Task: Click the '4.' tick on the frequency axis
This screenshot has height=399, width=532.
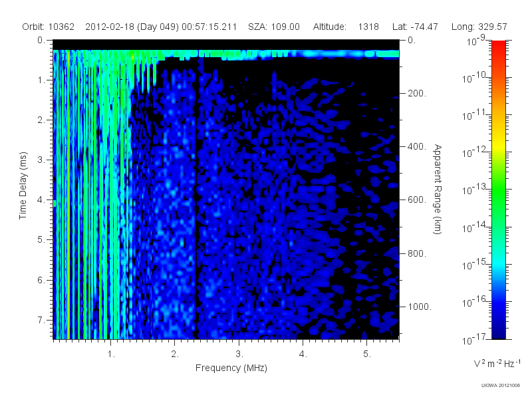Action: (303, 354)
